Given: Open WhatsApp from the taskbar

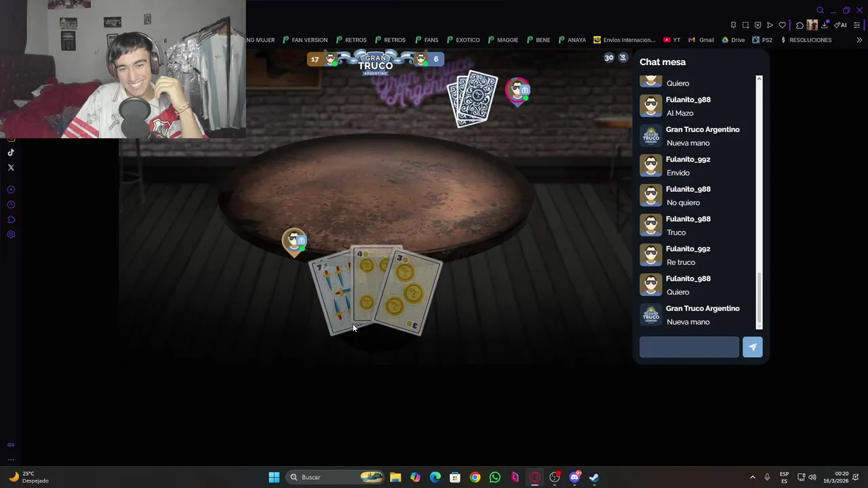Looking at the screenshot, I should point(495,477).
